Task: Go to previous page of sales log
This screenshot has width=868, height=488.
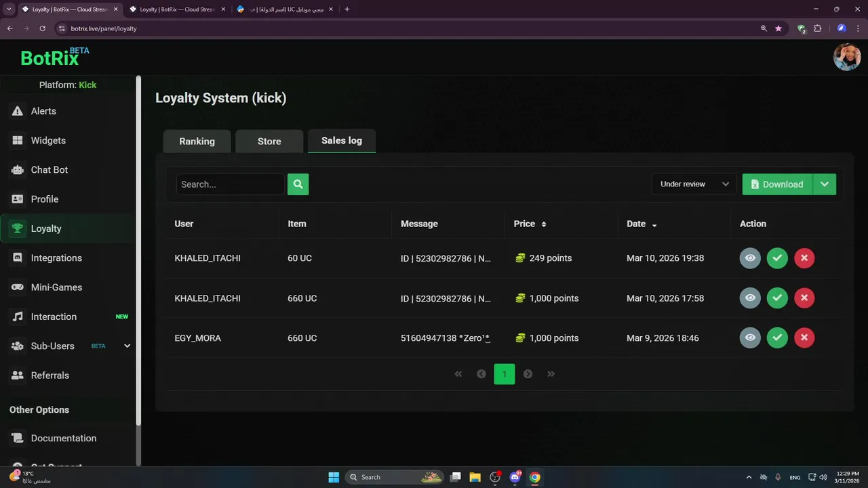Action: tap(481, 374)
